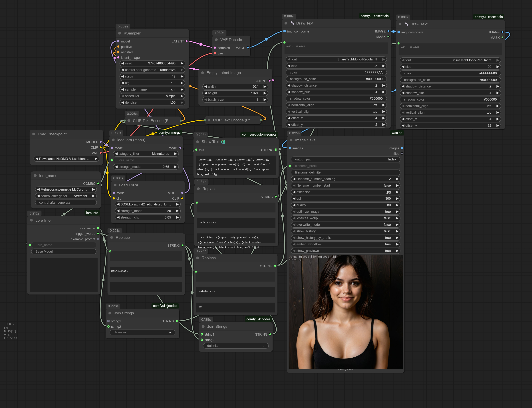Collapse the KSampler node via its dot
This screenshot has width=532, height=408.
pos(120,33)
